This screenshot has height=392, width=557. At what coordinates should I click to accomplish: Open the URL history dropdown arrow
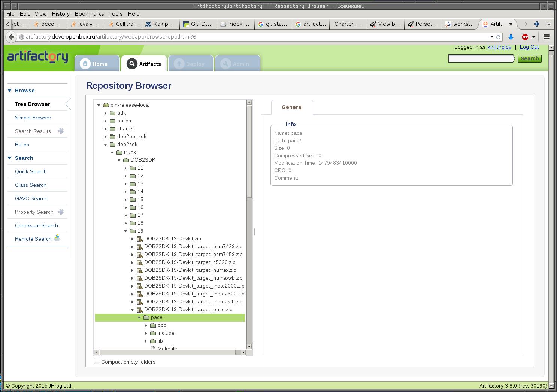point(492,37)
